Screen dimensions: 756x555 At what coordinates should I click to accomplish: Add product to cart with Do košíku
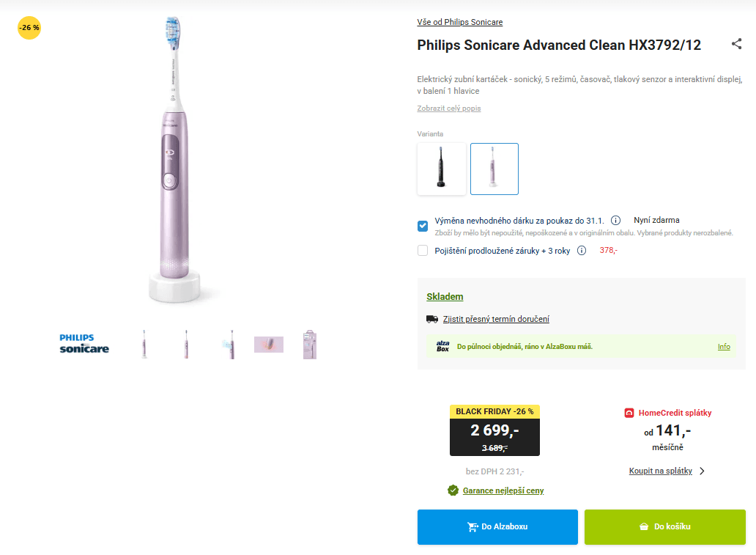click(664, 526)
